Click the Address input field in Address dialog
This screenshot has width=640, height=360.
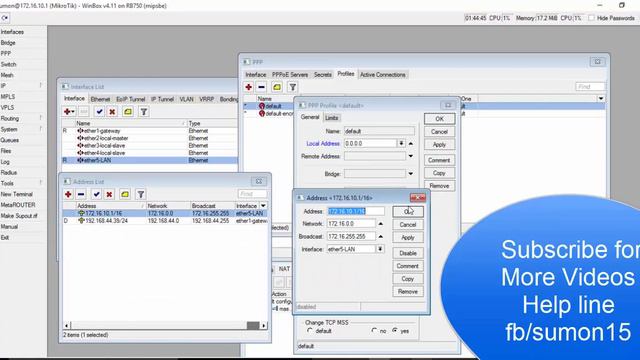point(356,211)
